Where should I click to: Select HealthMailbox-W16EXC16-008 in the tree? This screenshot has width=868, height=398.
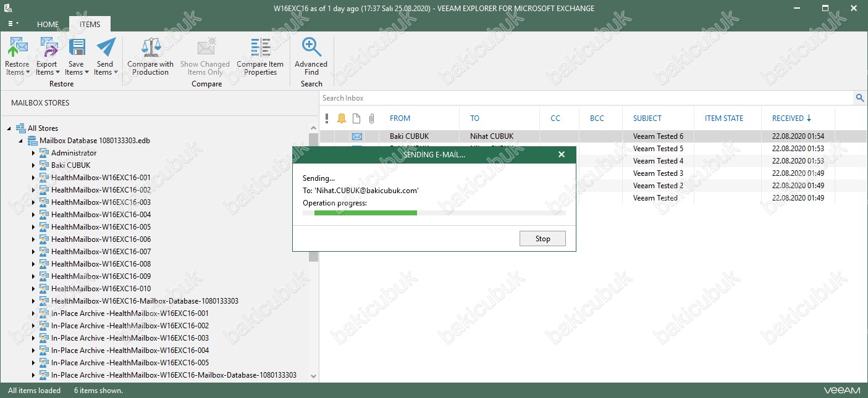click(x=101, y=264)
